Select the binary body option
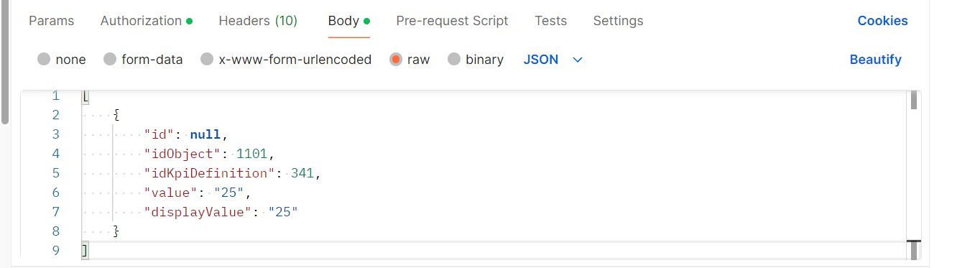Viewport: 980px width, 268px height. (x=454, y=60)
